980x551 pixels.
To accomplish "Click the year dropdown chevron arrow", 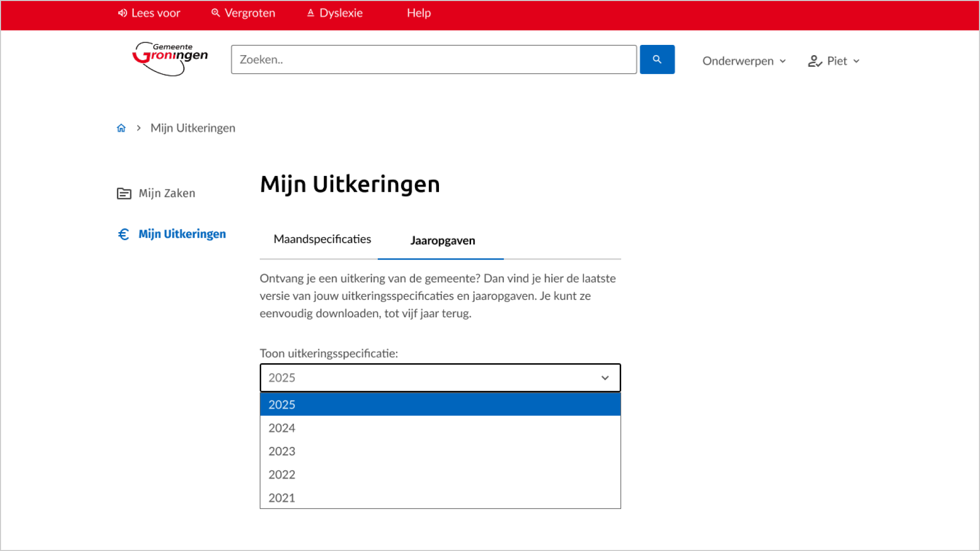I will click(605, 378).
